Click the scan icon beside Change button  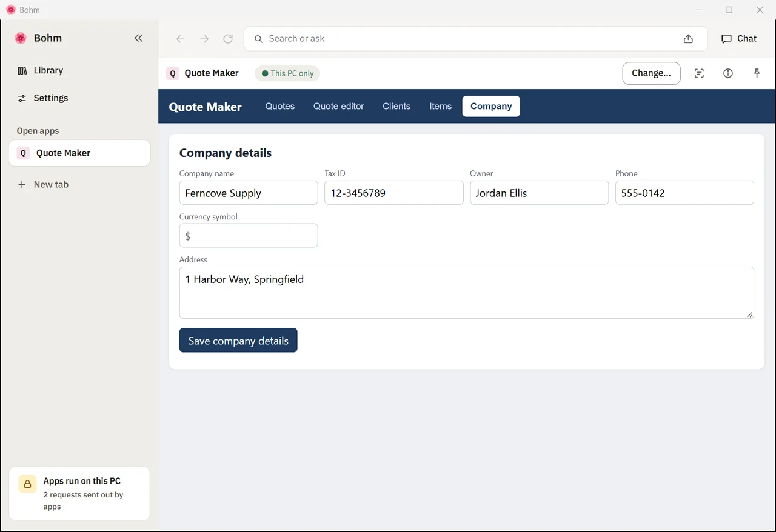coord(699,73)
